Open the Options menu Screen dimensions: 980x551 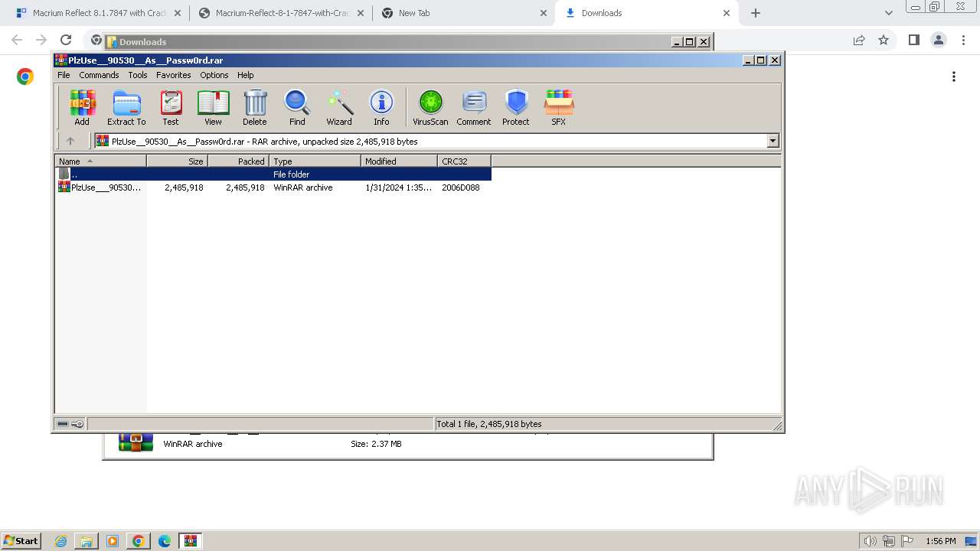point(214,75)
